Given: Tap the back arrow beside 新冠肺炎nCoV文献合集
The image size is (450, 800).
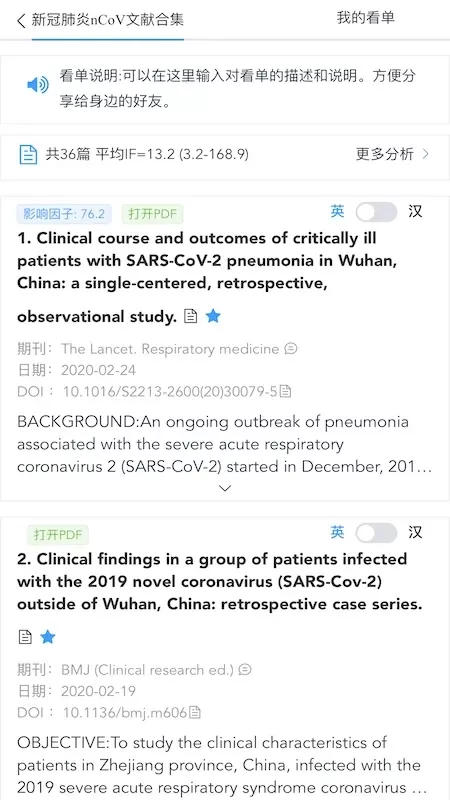Looking at the screenshot, I should [x=21, y=21].
